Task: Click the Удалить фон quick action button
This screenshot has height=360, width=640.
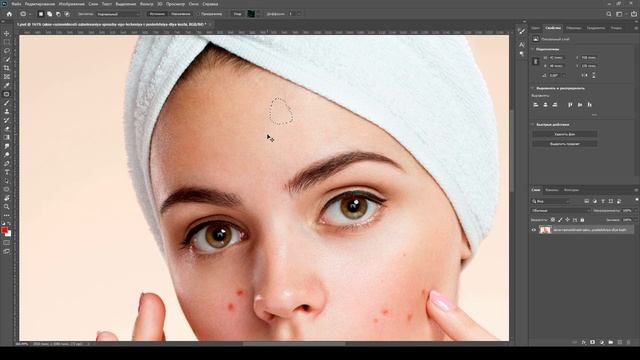Action: coord(564,134)
